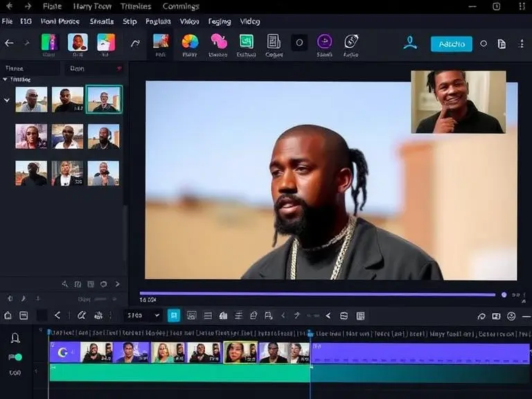Open the EIG menu

[x=26, y=21]
